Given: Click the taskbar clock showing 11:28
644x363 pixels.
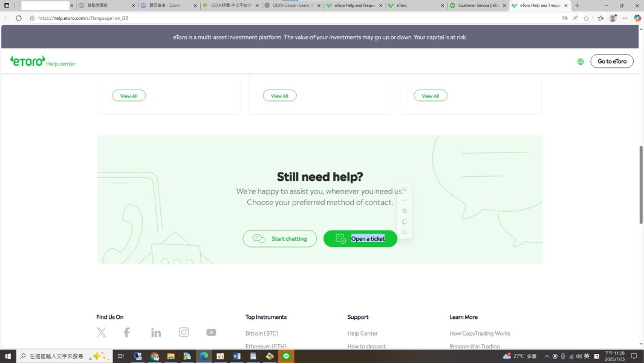Looking at the screenshot, I should click(614, 356).
